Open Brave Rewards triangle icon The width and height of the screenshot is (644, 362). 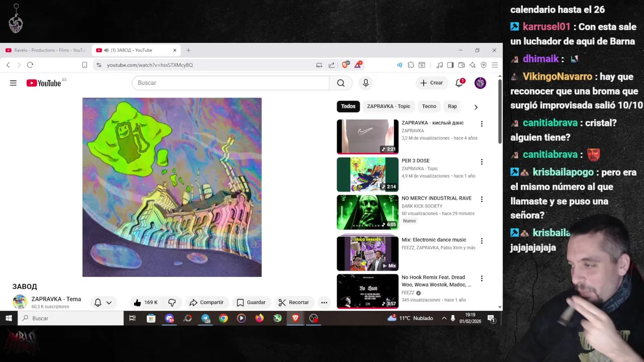(358, 65)
